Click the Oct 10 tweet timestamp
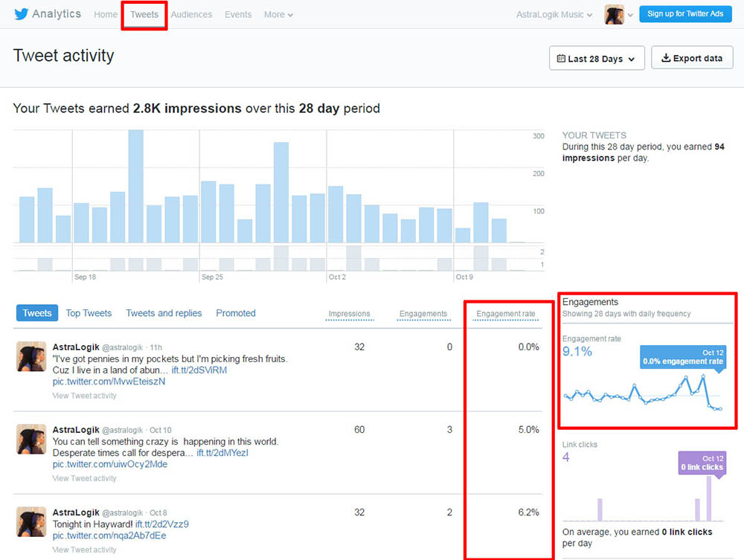The image size is (744, 560). [161, 430]
